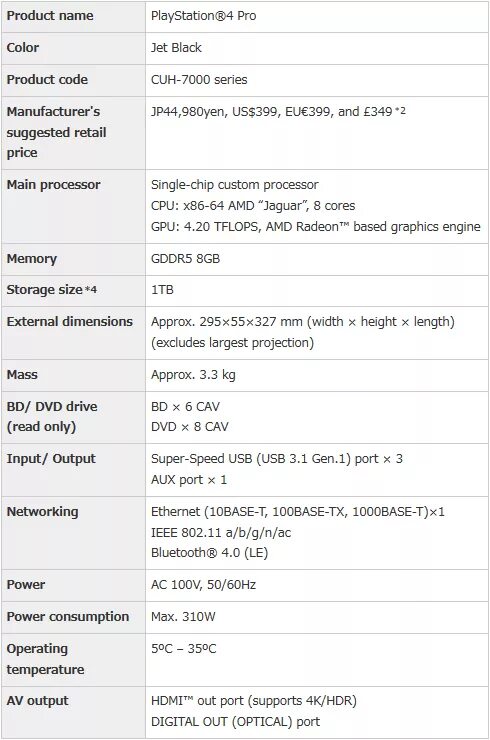Click the CUH-7000 series product code
This screenshot has width=490, height=740.
tap(199, 80)
